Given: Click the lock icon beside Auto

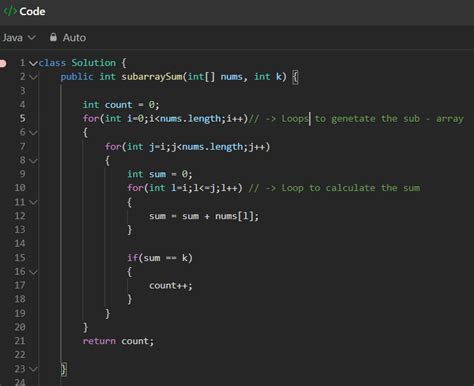Looking at the screenshot, I should click(x=53, y=37).
